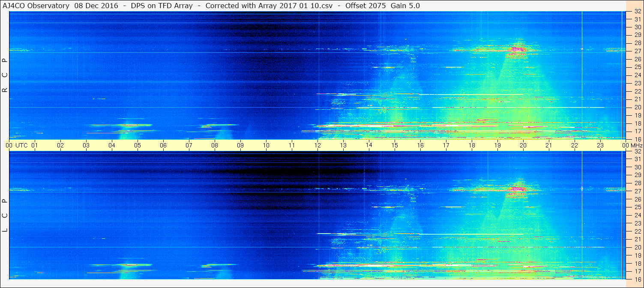Click the 'UTC' label on the time axis
Screen dimensions: 644x288
point(21,145)
